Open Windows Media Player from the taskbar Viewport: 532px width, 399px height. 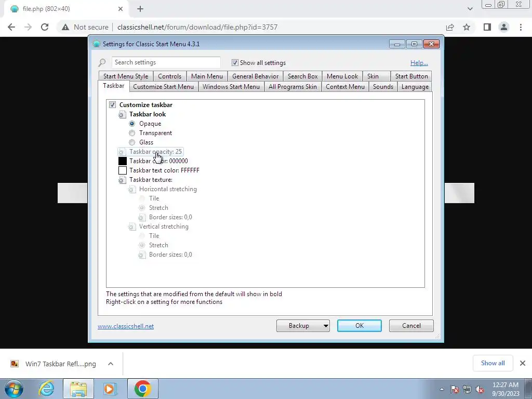pyautogui.click(x=110, y=389)
